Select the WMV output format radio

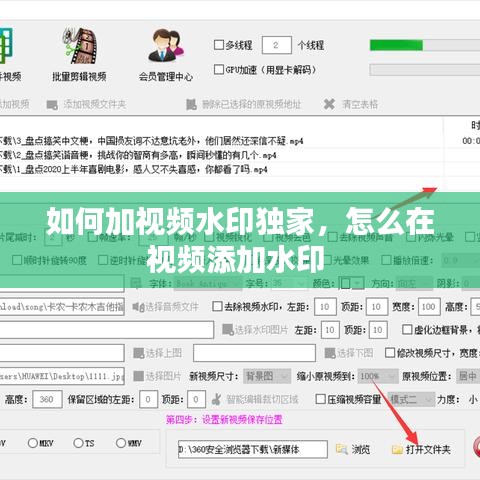121,443
